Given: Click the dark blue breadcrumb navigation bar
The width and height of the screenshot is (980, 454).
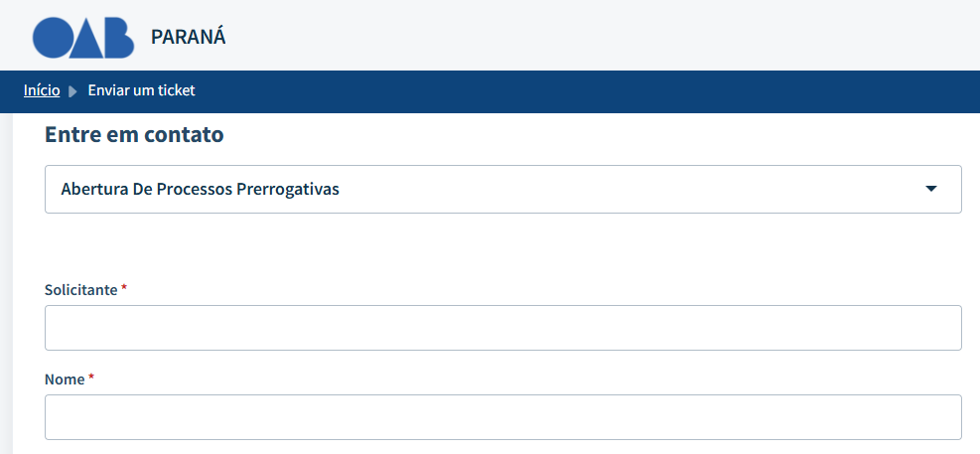Looking at the screenshot, I should click(x=596, y=91).
